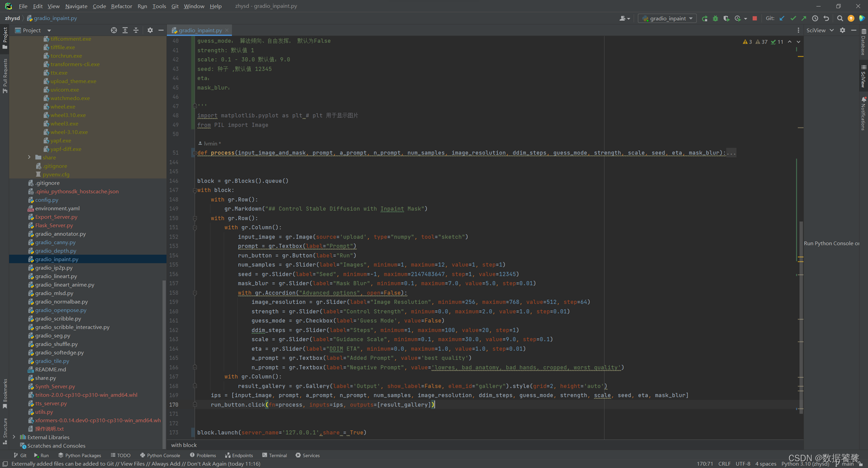Run with coverage shield icon

point(726,19)
